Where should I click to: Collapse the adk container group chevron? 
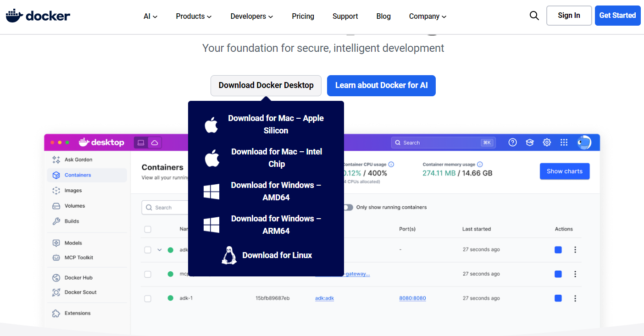[x=160, y=250]
